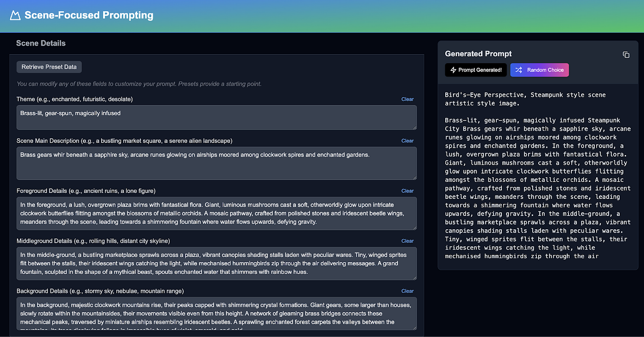Focus the Scene Main Description text area
Screen dimensions: 644x337
coord(217,163)
